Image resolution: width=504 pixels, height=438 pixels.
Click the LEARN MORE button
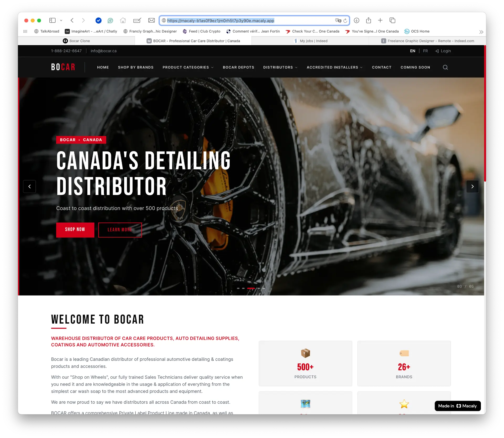pyautogui.click(x=120, y=230)
